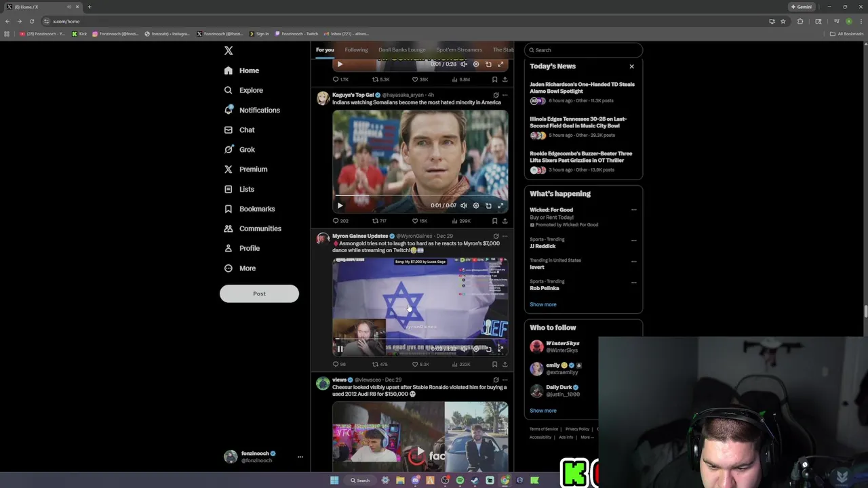Open views account profile name
This screenshot has height=488, width=868.
[x=339, y=380]
